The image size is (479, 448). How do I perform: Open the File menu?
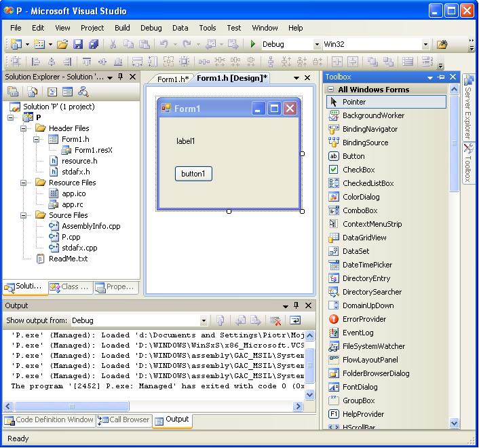(16, 28)
